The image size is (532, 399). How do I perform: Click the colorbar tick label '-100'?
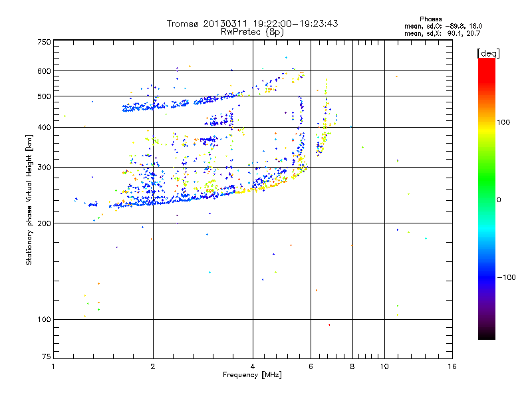[x=506, y=277]
